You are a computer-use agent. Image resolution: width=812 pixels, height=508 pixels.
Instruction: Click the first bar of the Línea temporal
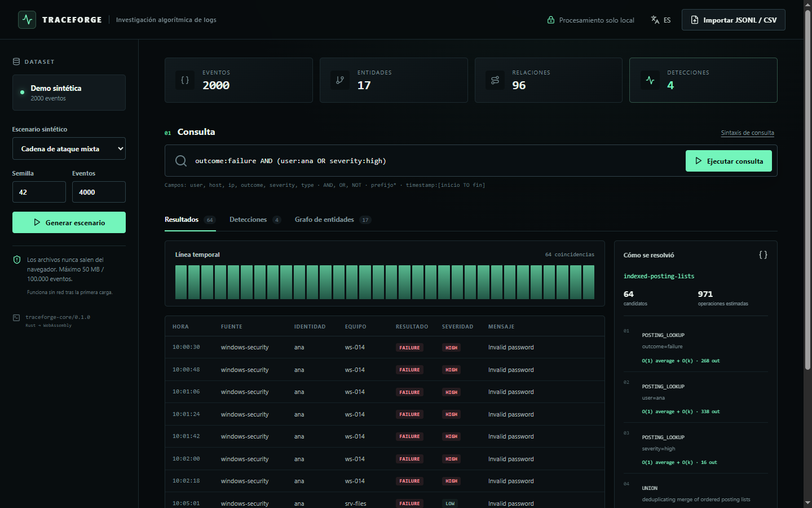pyautogui.click(x=181, y=282)
